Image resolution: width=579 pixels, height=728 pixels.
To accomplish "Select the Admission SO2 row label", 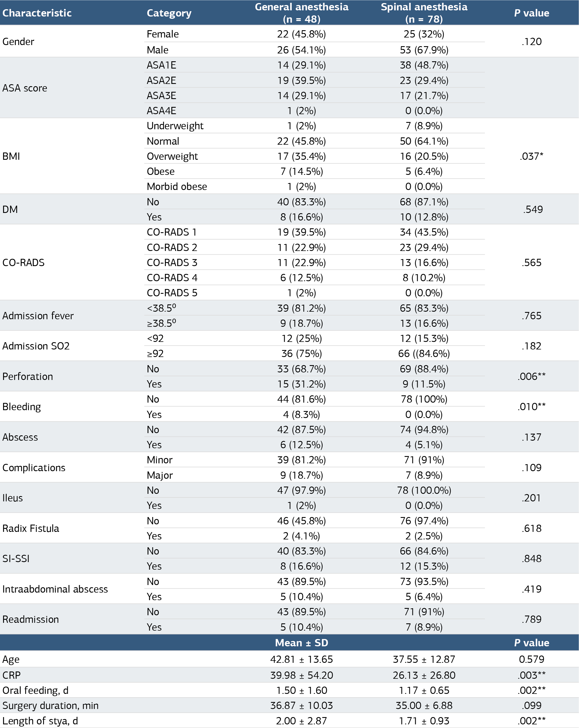I will [36, 346].
